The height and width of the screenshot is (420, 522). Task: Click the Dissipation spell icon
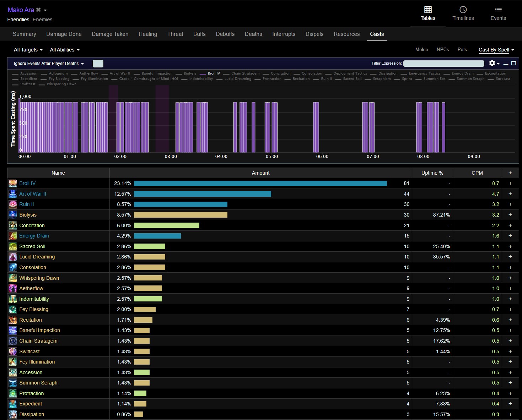[13, 414]
